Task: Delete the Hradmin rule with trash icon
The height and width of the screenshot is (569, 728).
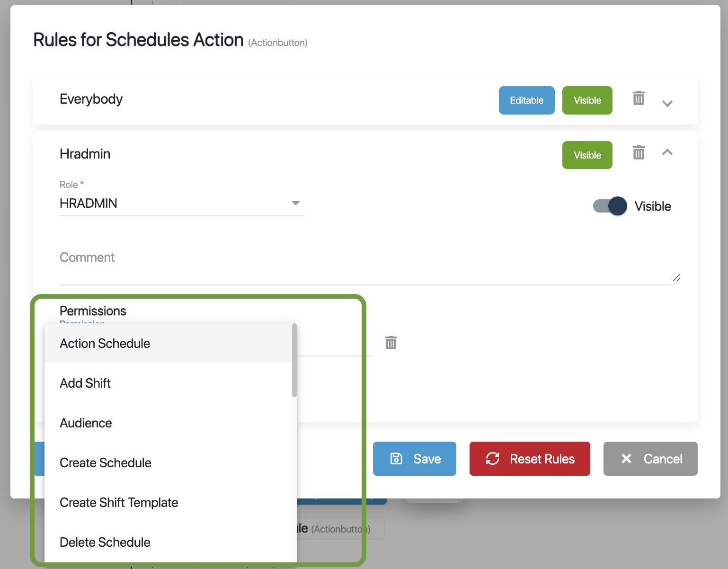Action: click(x=639, y=153)
